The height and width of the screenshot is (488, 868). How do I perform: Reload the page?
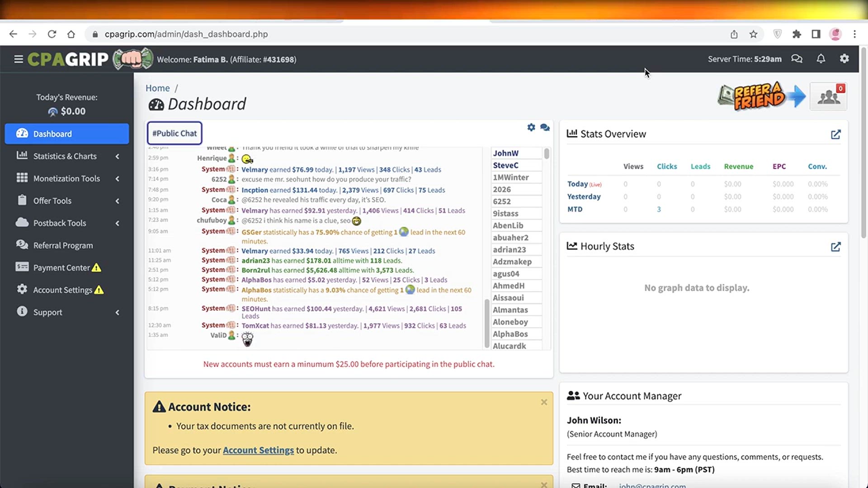(x=52, y=34)
